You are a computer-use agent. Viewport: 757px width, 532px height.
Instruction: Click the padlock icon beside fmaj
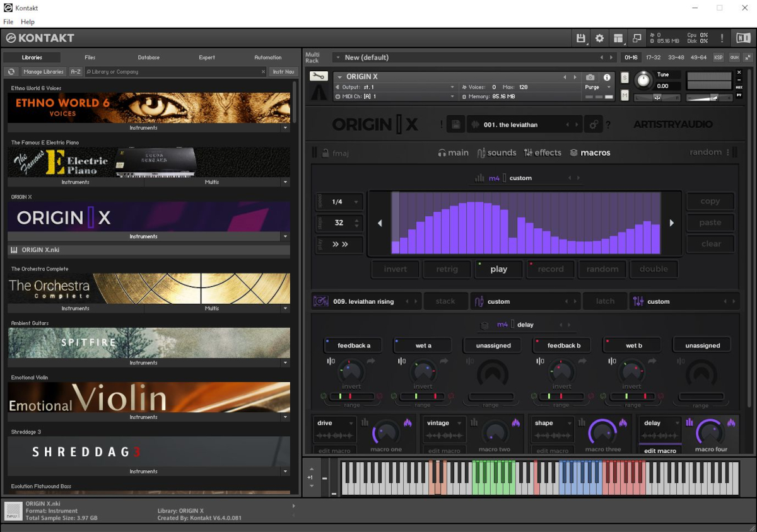(x=326, y=153)
